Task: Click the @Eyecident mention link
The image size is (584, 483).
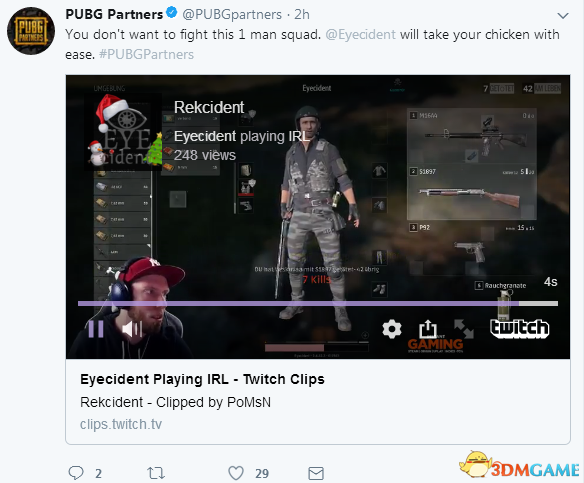Action: pos(360,34)
